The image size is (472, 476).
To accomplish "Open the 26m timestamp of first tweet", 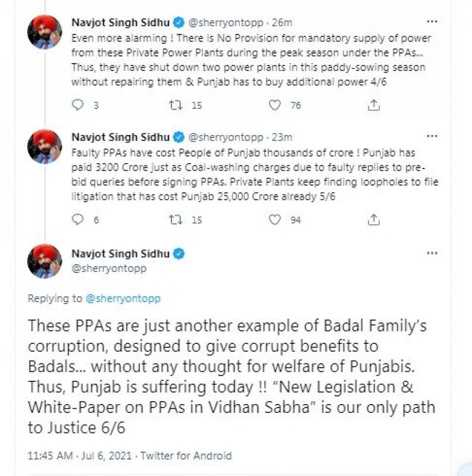I will click(282, 24).
